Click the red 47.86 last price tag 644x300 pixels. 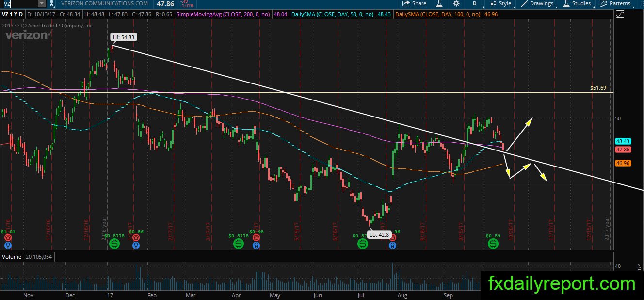click(622, 150)
